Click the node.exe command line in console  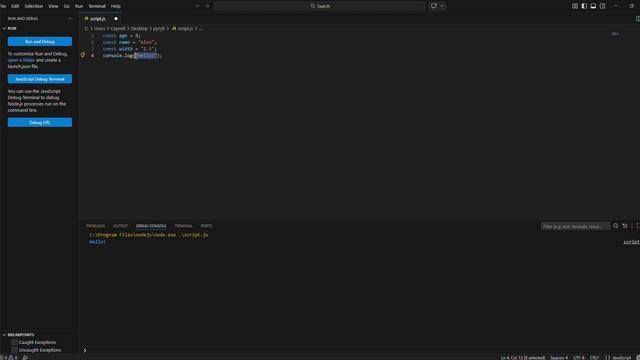pyautogui.click(x=149, y=235)
